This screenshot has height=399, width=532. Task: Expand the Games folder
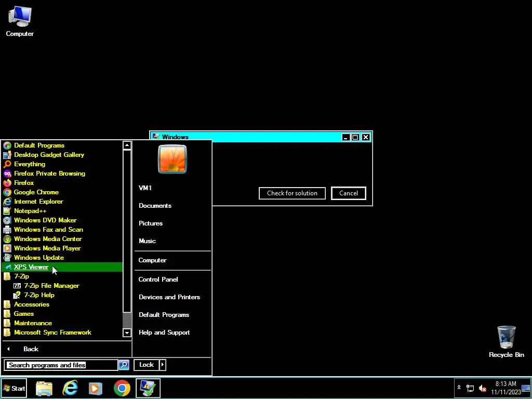62,314
